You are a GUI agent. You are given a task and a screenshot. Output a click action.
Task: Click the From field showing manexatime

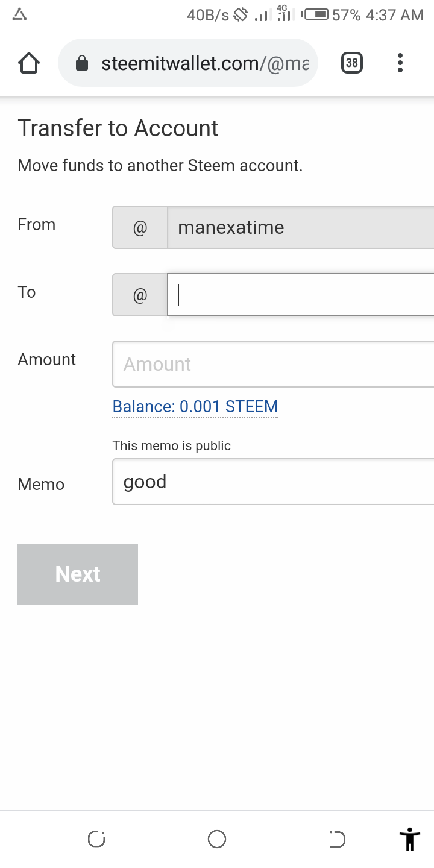300,227
